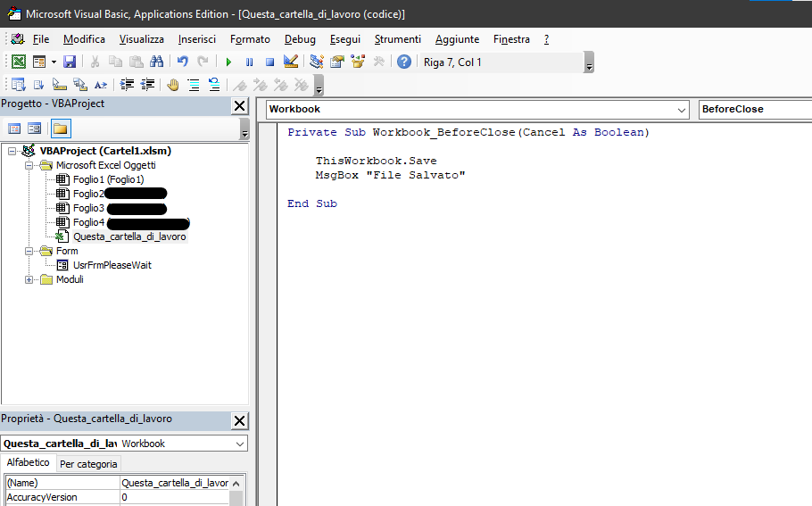
Task: Open the Visualizza menu
Action: click(141, 39)
